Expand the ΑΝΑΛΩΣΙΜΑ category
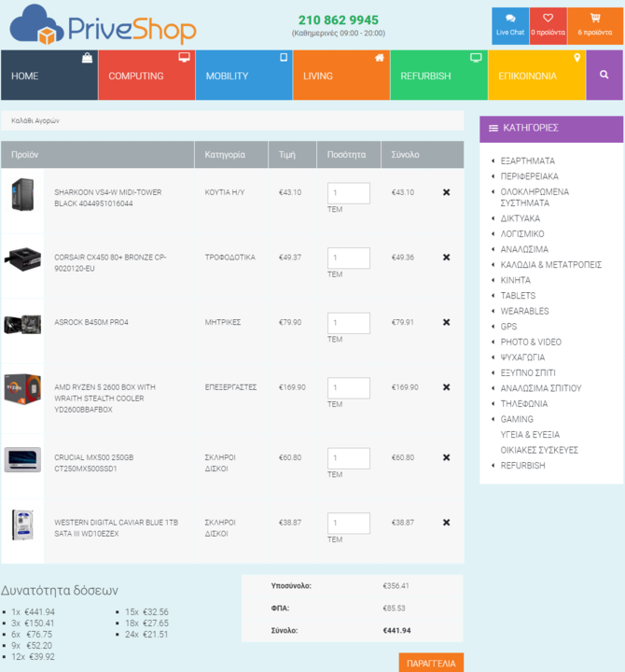This screenshot has height=672, width=625. click(x=524, y=249)
